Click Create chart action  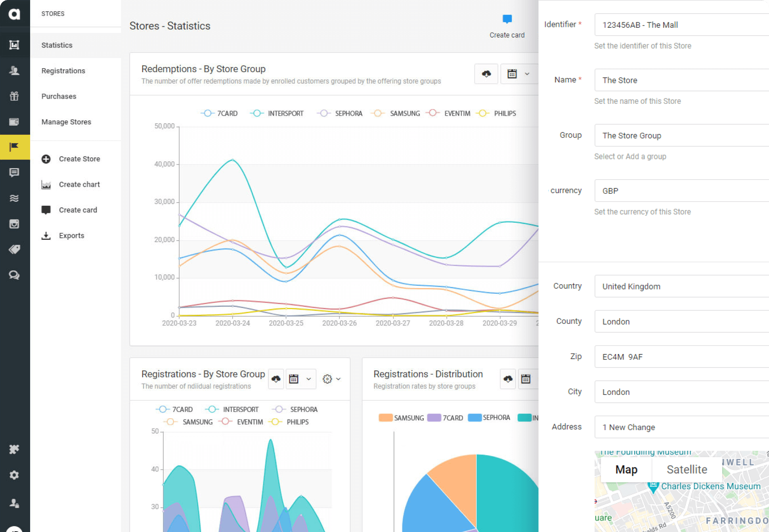click(x=71, y=184)
